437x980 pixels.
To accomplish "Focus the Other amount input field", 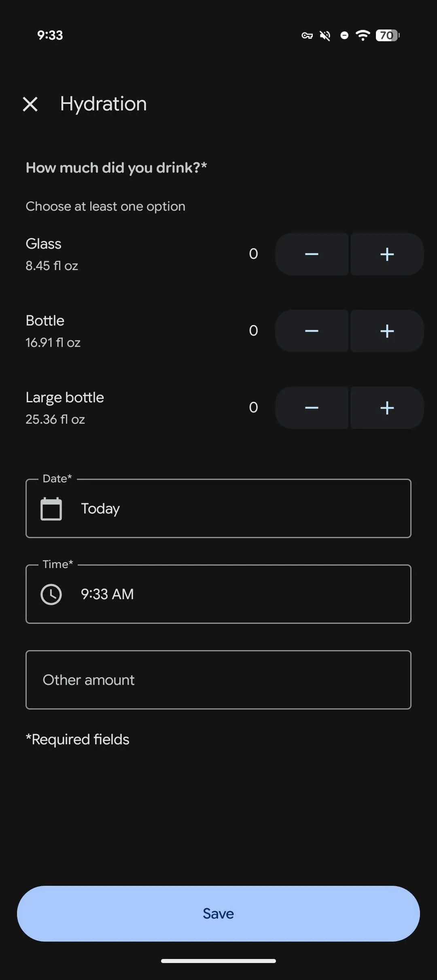I will click(x=218, y=680).
